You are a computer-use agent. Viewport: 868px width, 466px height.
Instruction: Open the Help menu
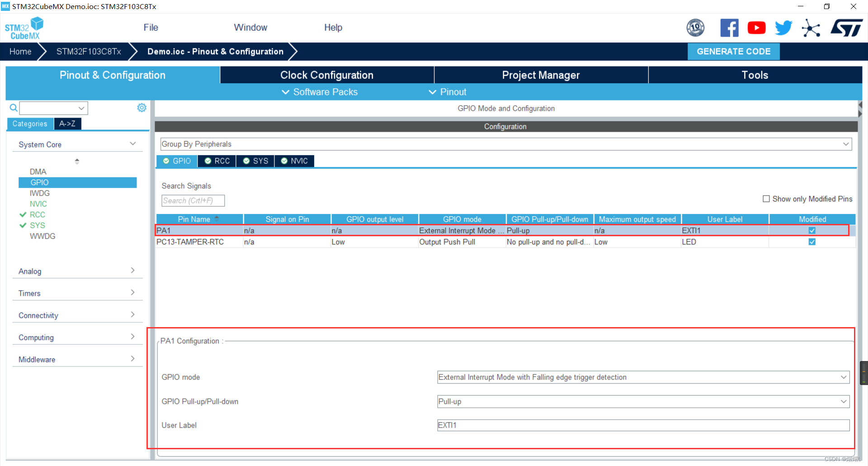click(333, 28)
